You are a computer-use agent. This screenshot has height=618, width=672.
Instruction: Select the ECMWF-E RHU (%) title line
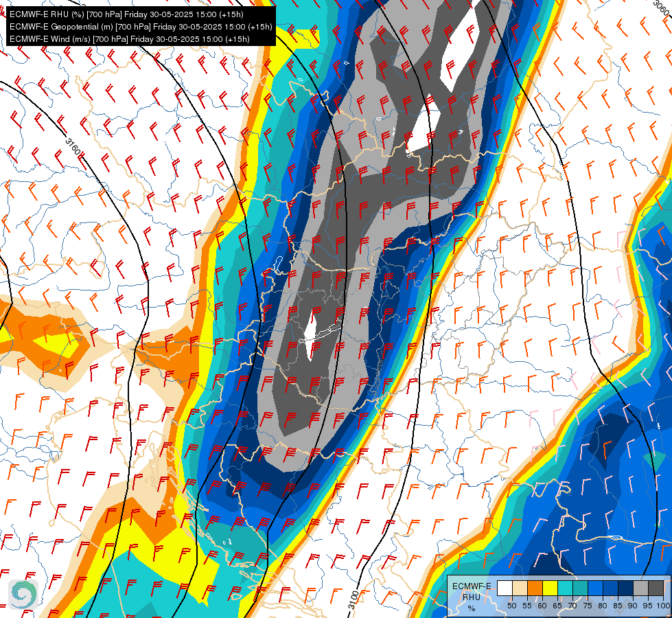point(126,14)
